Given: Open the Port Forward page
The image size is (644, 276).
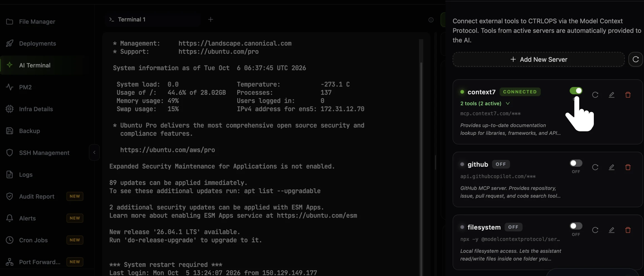Looking at the screenshot, I should point(40,262).
